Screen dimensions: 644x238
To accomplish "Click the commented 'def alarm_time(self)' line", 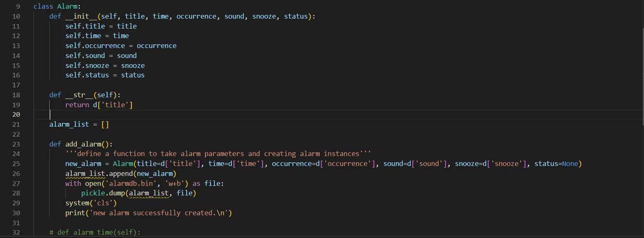I will pyautogui.click(x=95, y=233).
